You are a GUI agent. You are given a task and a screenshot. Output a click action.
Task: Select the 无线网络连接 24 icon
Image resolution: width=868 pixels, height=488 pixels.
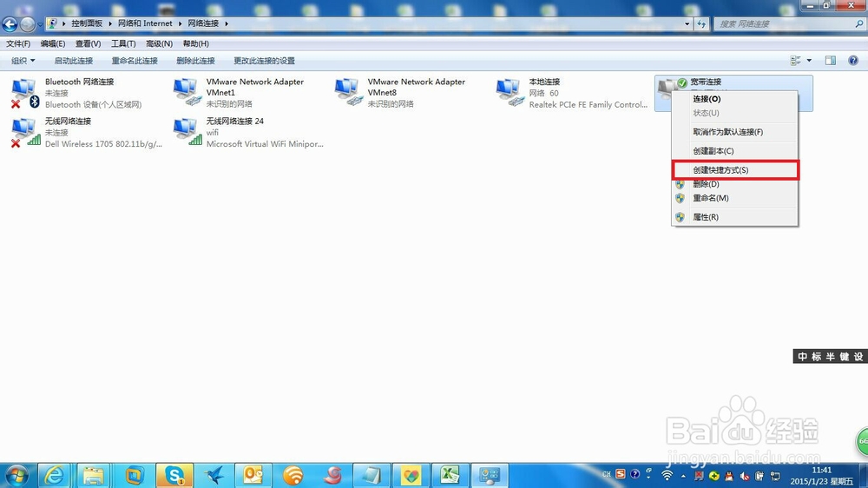pos(187,132)
